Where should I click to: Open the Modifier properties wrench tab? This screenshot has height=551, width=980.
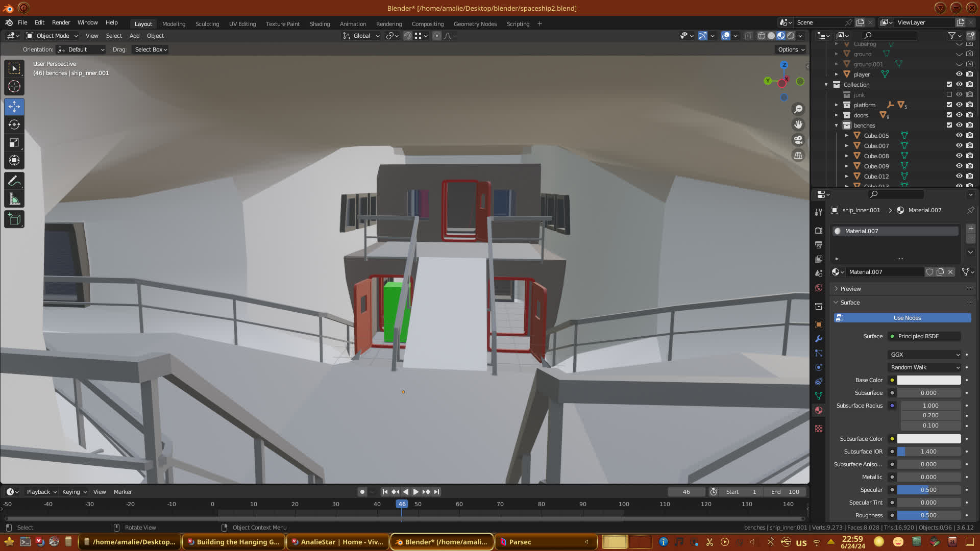(x=819, y=339)
